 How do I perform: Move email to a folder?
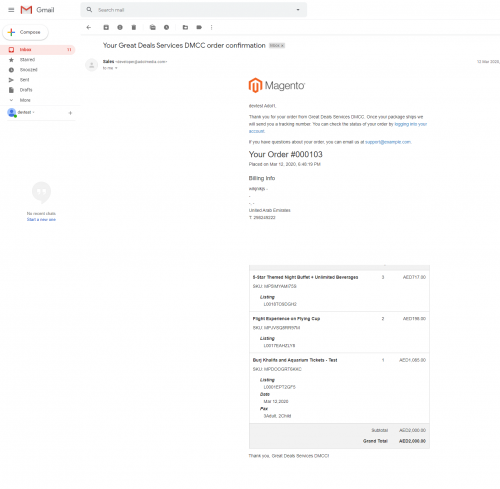pyautogui.click(x=185, y=27)
